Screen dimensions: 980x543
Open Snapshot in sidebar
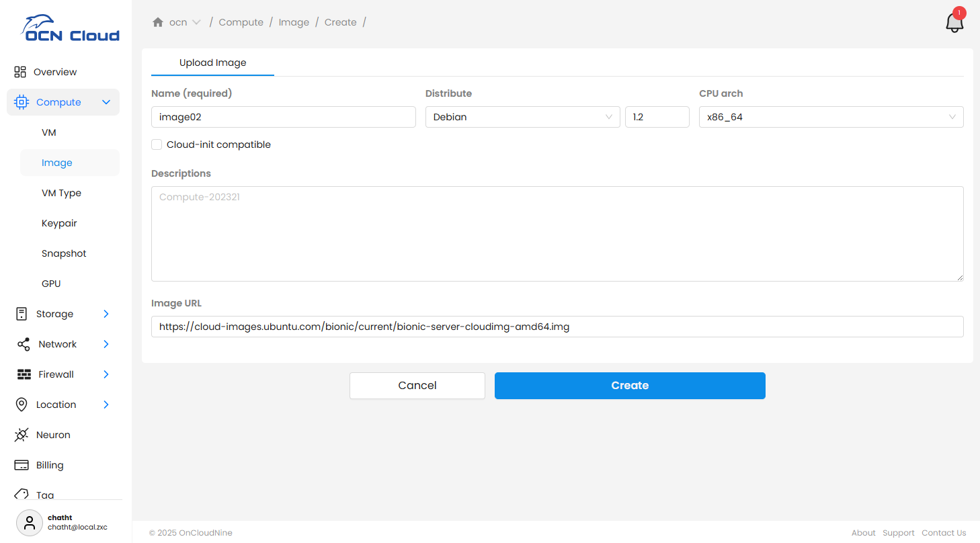click(x=64, y=253)
